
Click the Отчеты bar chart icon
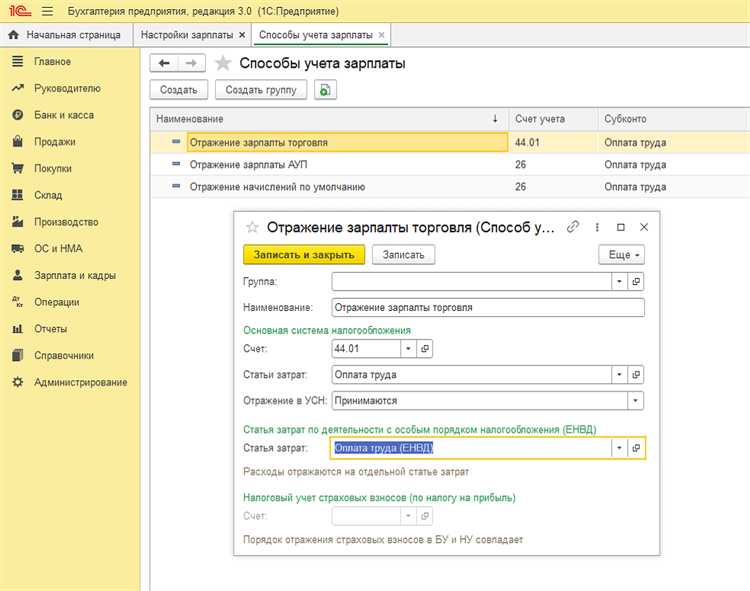point(18,328)
